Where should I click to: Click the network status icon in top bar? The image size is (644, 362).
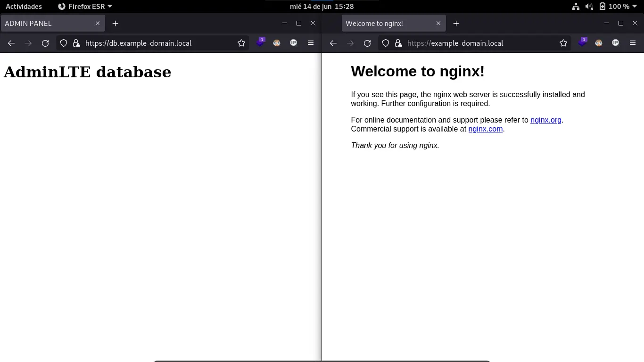coord(576,6)
